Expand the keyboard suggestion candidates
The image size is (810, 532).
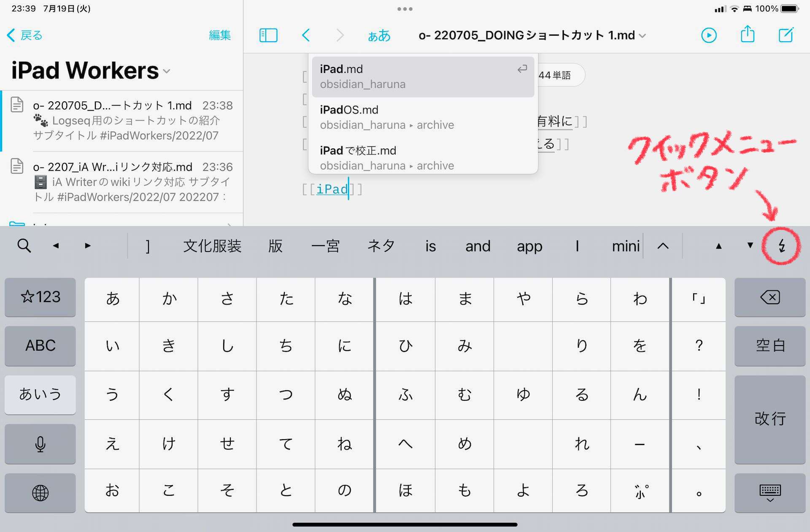(663, 246)
